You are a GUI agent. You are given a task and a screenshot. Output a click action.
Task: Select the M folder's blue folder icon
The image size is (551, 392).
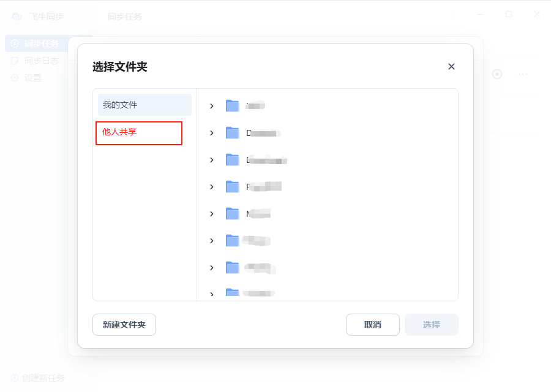232,214
